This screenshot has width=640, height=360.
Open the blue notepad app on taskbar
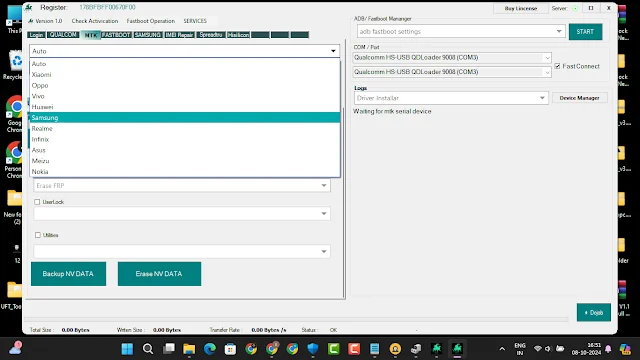[374, 349]
